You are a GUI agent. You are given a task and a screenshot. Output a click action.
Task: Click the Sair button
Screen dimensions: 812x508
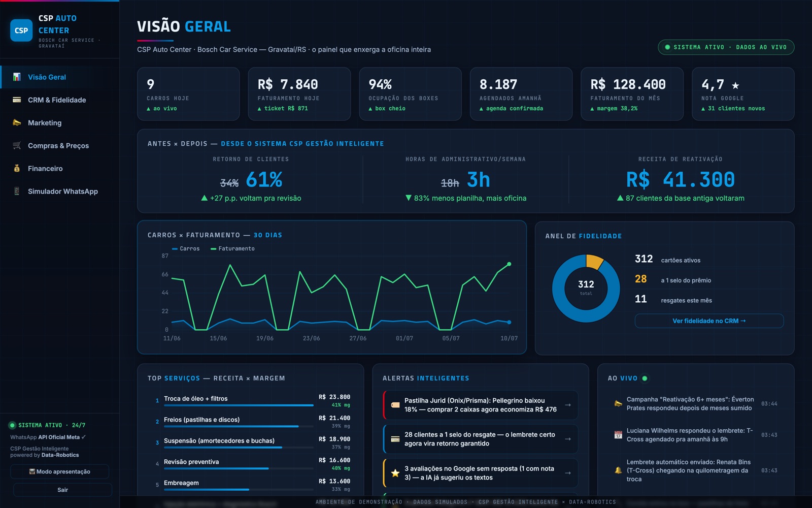coord(62,490)
